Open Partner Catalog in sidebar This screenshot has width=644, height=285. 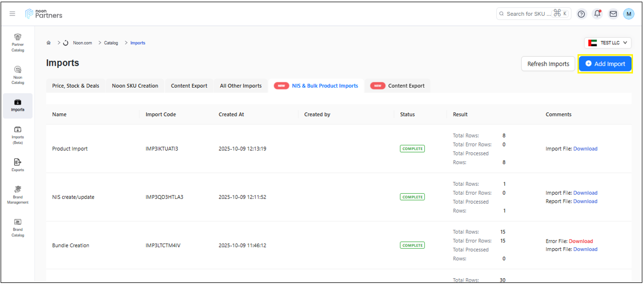tap(18, 43)
